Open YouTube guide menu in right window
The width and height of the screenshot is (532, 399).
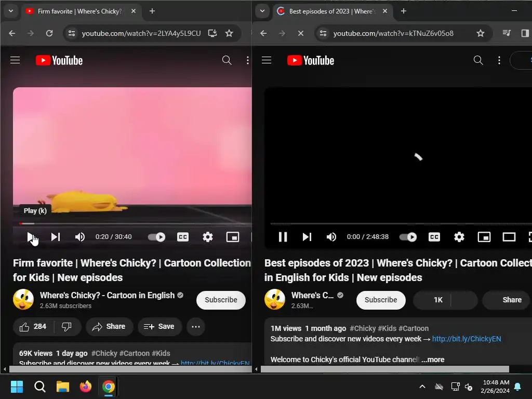coord(267,60)
